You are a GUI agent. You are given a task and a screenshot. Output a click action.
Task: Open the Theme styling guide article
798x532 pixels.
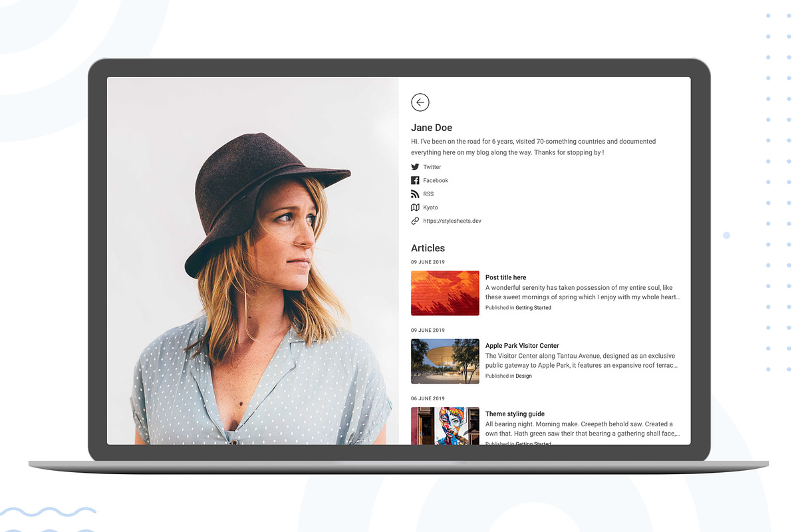[515, 414]
